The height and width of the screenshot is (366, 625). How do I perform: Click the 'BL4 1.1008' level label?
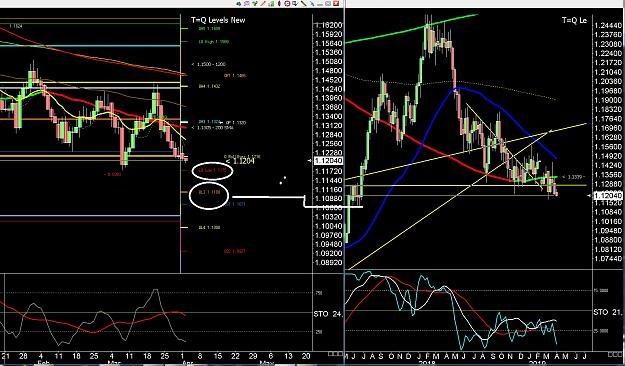[x=209, y=228]
